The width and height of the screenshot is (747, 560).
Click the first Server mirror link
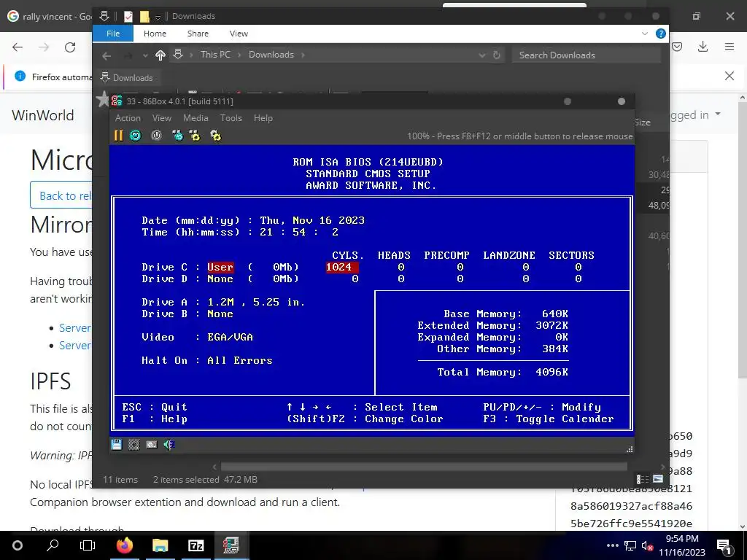[75, 327]
